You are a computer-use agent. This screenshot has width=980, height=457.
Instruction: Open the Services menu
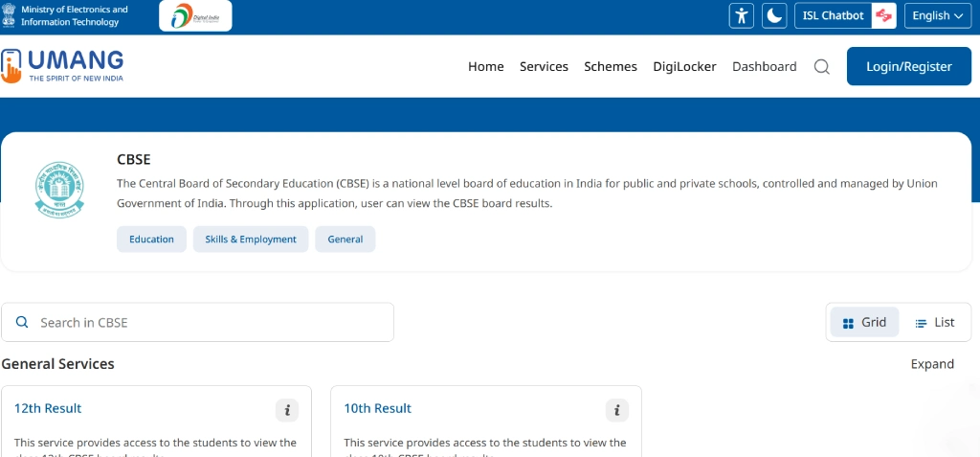point(544,66)
